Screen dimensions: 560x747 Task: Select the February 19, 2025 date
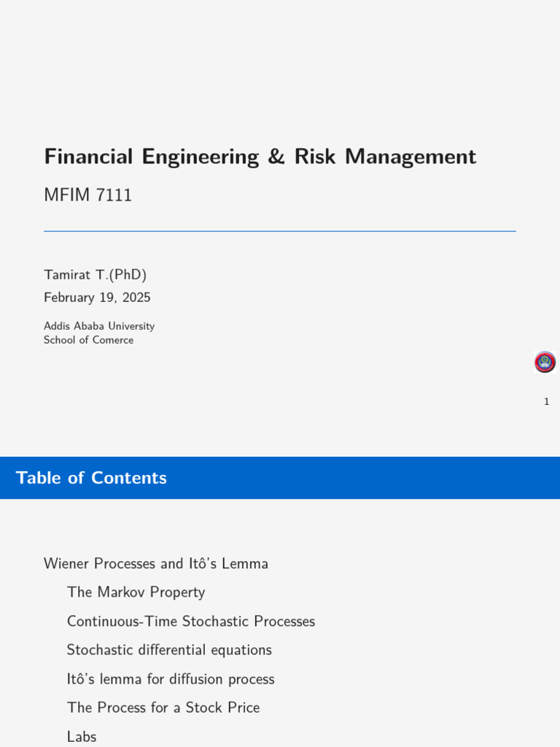[x=97, y=298]
